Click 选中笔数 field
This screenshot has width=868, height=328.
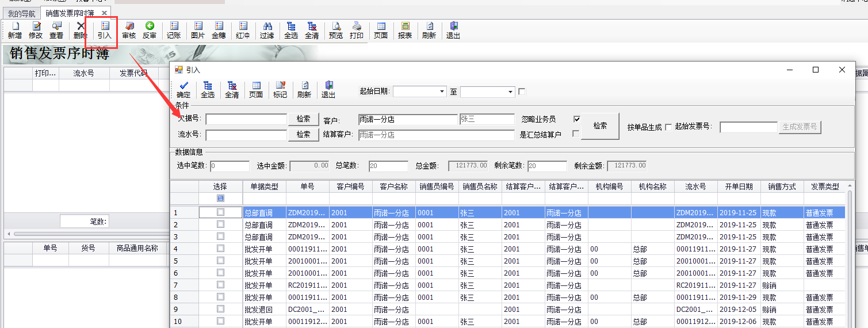[x=230, y=166]
